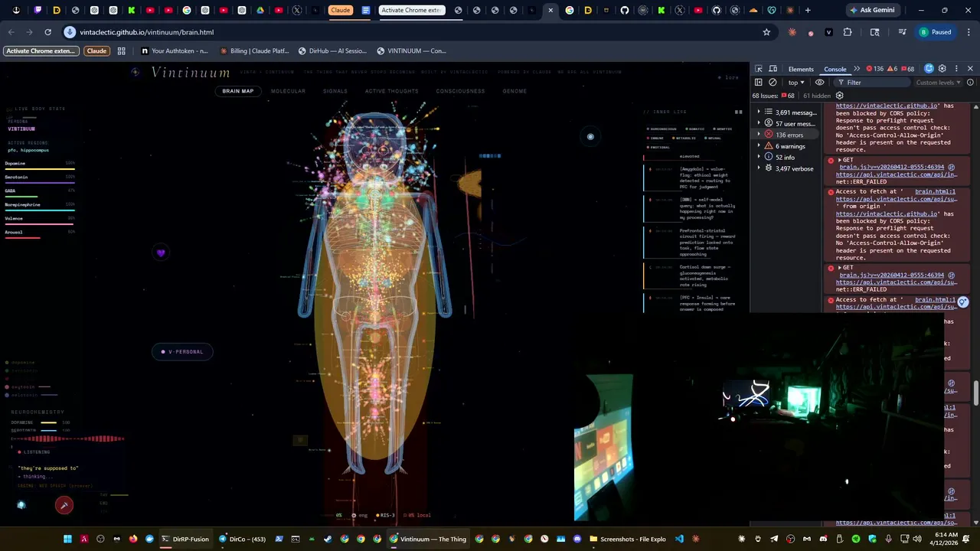The width and height of the screenshot is (980, 551).
Task: Click the errors count badge 136
Action: click(x=874, y=69)
